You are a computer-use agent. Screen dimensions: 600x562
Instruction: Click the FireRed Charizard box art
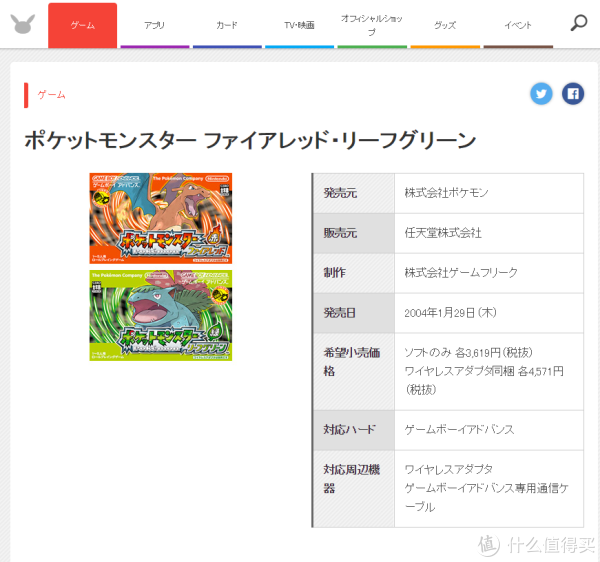(161, 218)
